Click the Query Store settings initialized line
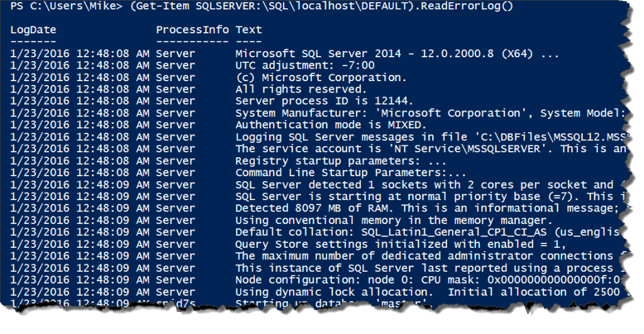The width and height of the screenshot is (644, 334). (401, 245)
